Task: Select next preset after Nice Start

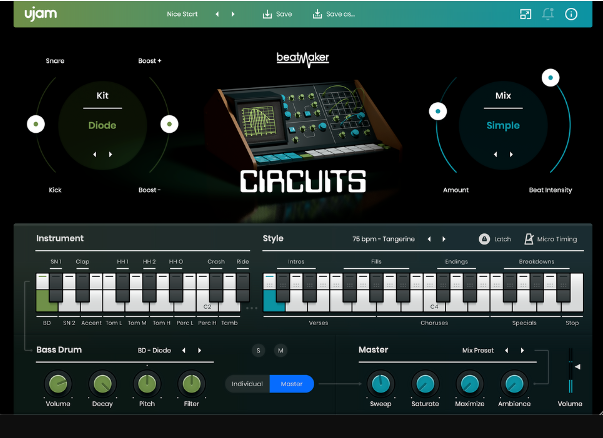Action: pos(233,14)
